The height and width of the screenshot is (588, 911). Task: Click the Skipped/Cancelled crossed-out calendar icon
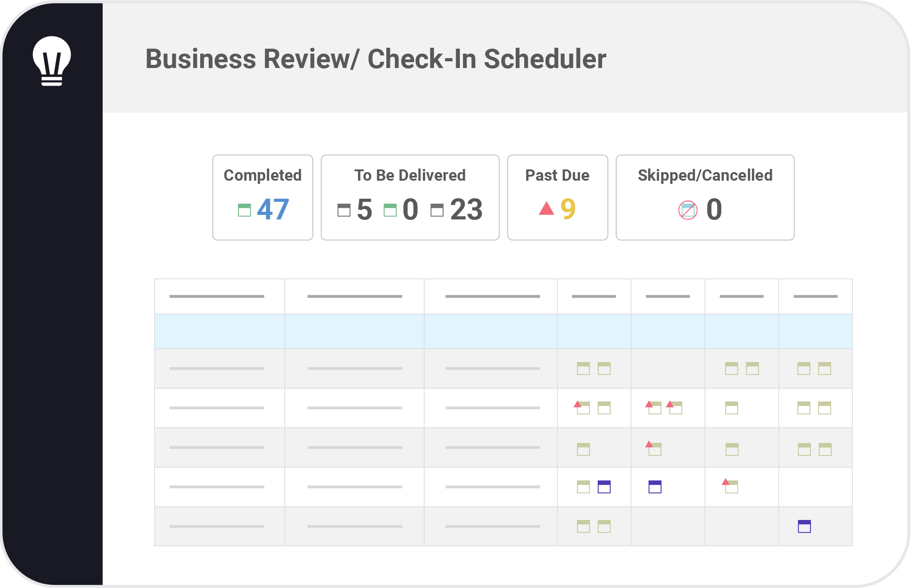click(688, 210)
